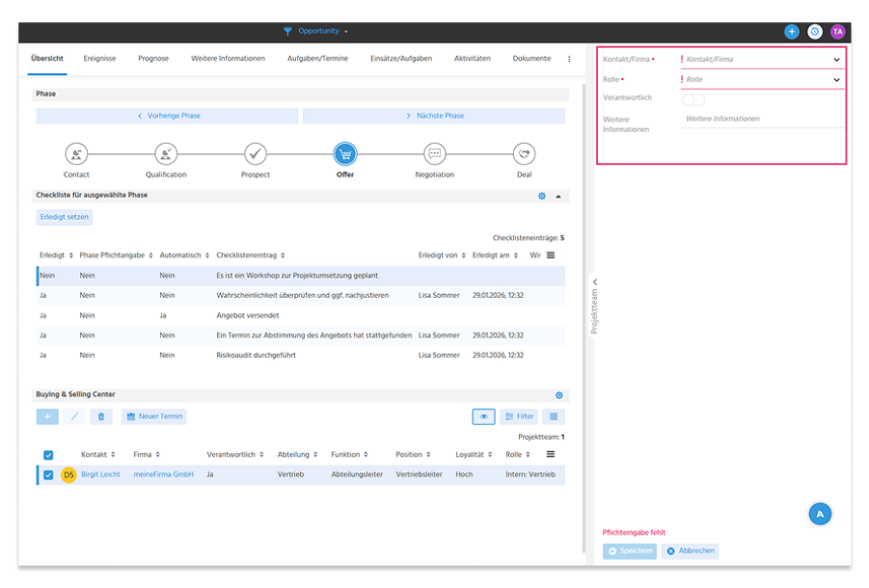Uncheck the Birgit Leicht row checkbox

pyautogui.click(x=49, y=474)
